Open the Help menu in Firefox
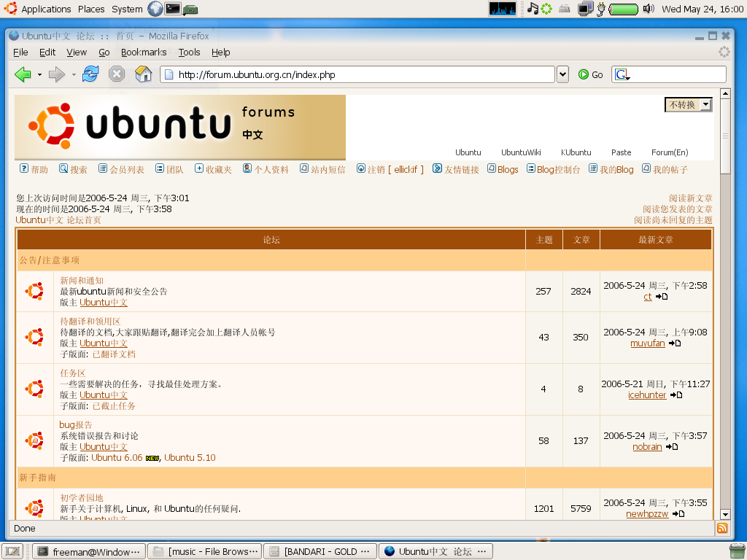Viewport: 747px width, 560px height. coord(220,52)
